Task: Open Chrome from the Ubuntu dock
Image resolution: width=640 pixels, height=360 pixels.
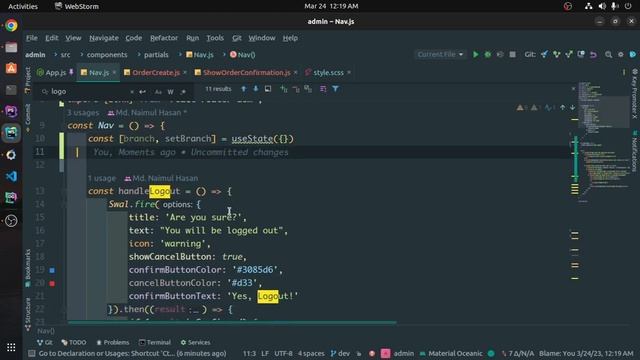Action: pyautogui.click(x=11, y=25)
